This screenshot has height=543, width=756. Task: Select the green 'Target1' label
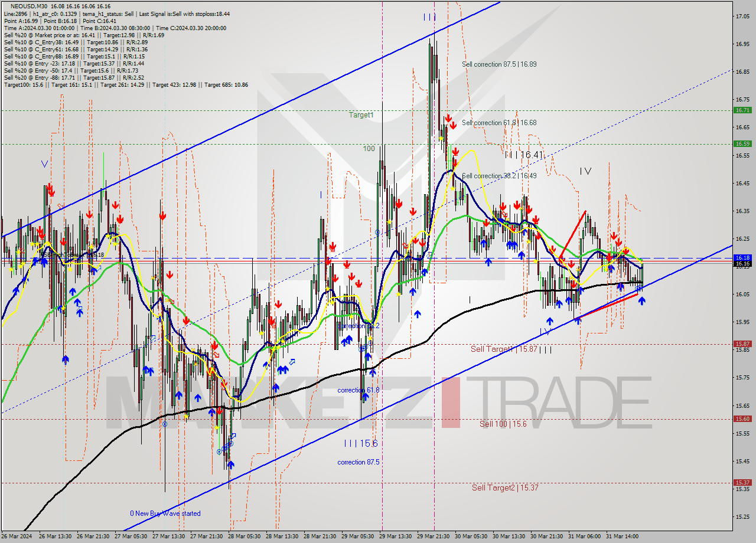tap(361, 115)
